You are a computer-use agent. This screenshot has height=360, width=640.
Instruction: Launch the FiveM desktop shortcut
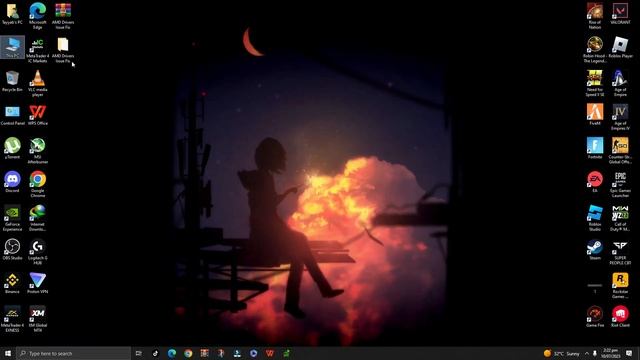(x=595, y=115)
